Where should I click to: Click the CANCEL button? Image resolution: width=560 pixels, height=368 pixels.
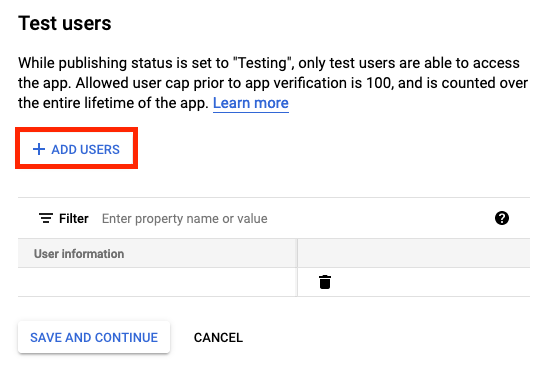[x=218, y=338]
